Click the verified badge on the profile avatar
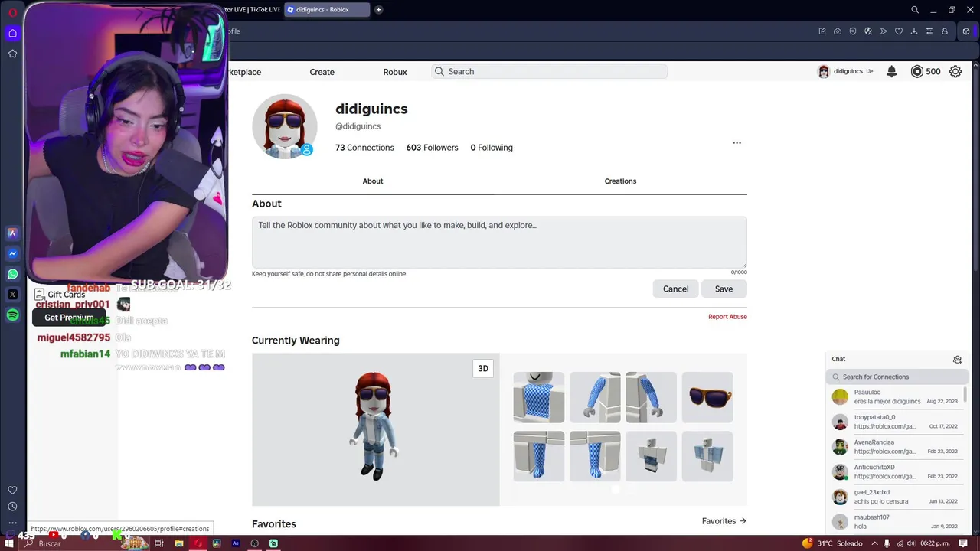 (x=307, y=150)
